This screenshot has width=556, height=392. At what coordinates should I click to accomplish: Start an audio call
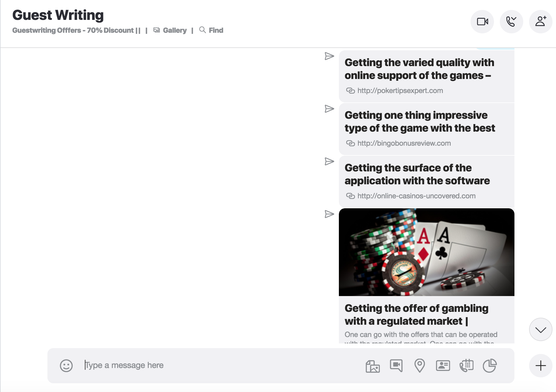click(511, 22)
